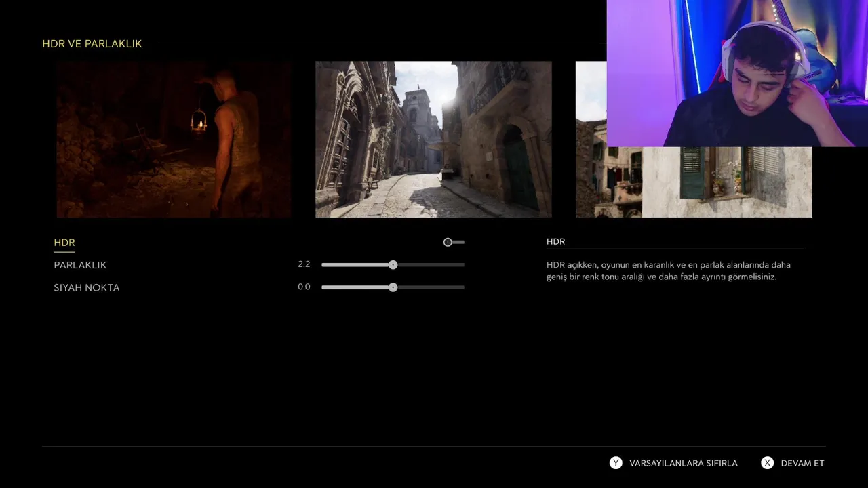Click the PARLAKLIK value 2.2
The height and width of the screenshot is (488, 868).
[x=304, y=264]
